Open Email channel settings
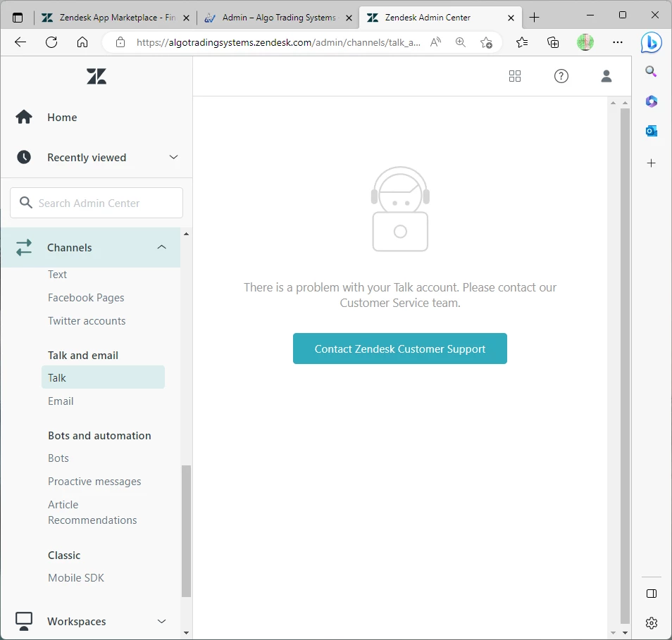The image size is (672, 640). click(x=61, y=401)
